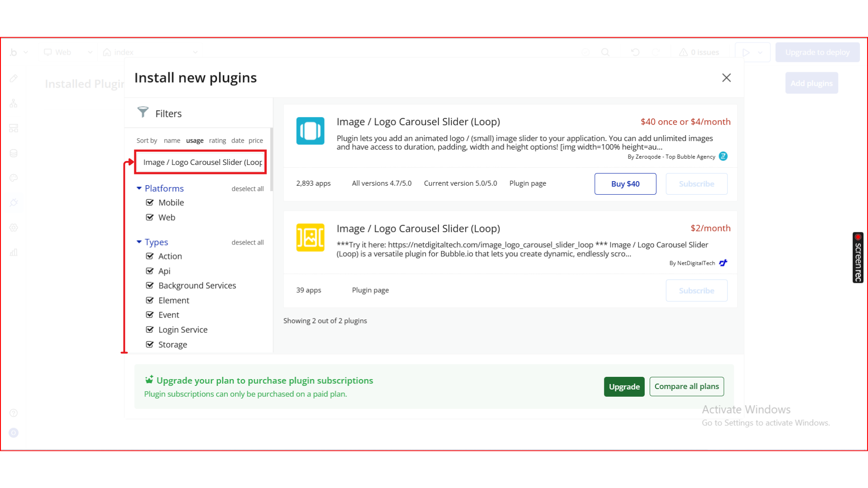
Task: Open the index page dropdown
Action: (195, 52)
